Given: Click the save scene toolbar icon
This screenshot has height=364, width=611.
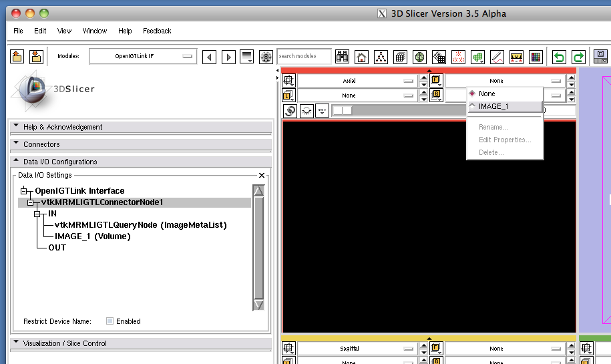Looking at the screenshot, I should pos(36,57).
